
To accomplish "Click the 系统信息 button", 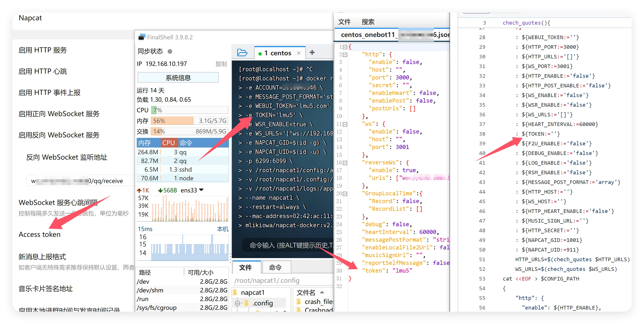I will pos(178,78).
